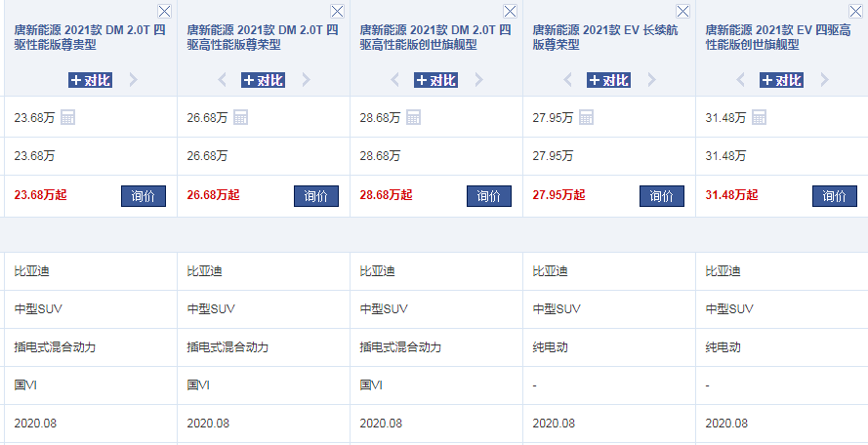The height and width of the screenshot is (445, 868).
Task: Click the red 27.95万起 dealer price
Action: pyautogui.click(x=558, y=195)
